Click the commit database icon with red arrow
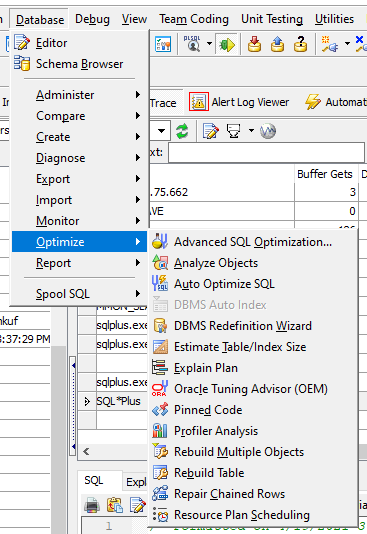Viewport: 367px width, 534px height. pyautogui.click(x=254, y=44)
